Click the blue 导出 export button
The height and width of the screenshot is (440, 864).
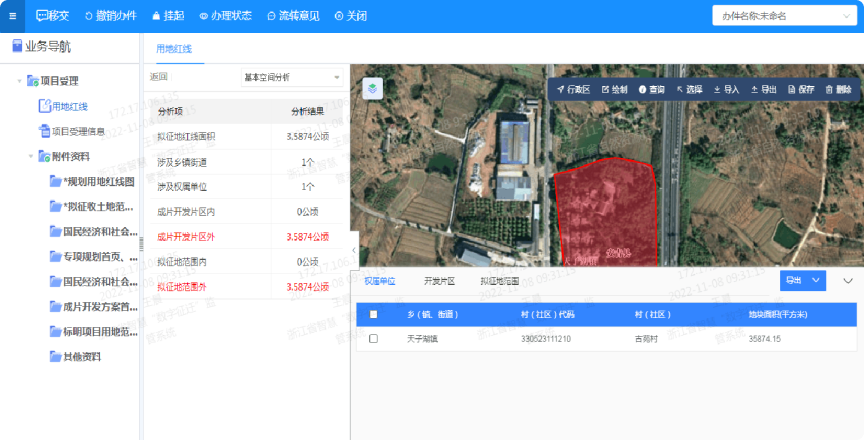(x=794, y=281)
